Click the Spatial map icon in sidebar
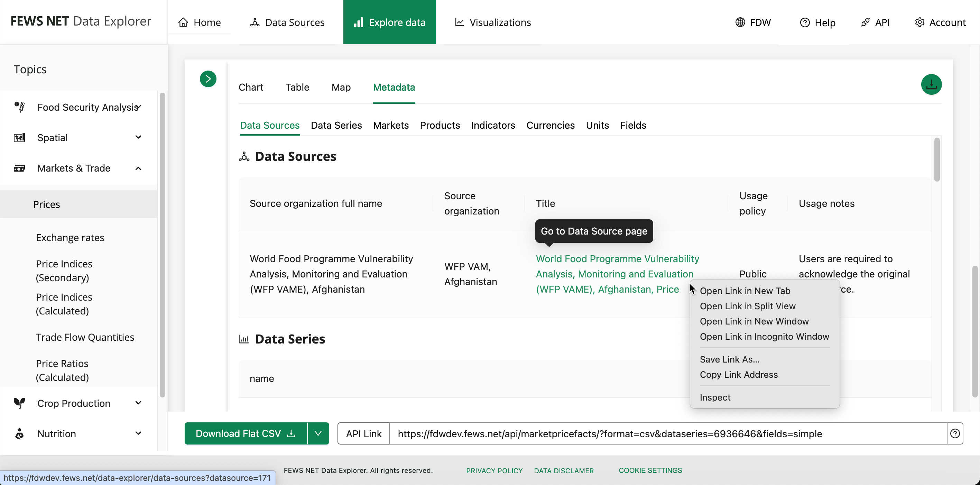The height and width of the screenshot is (485, 980). pyautogui.click(x=19, y=137)
